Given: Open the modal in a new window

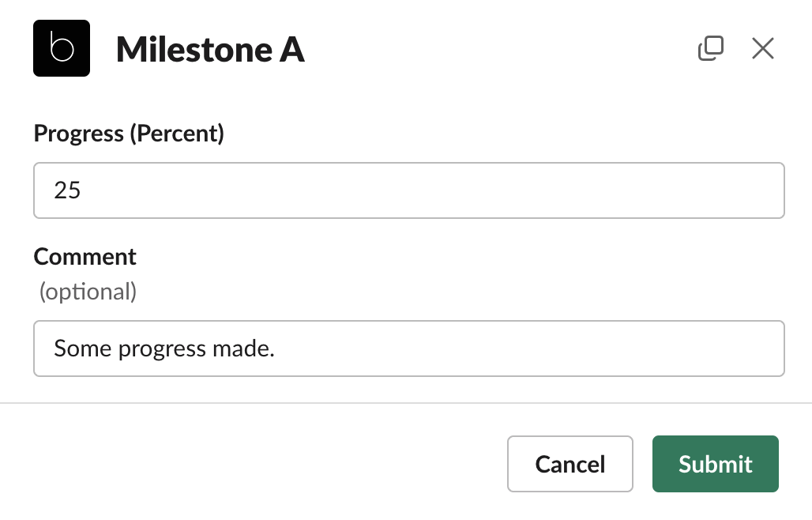Looking at the screenshot, I should coord(711,48).
